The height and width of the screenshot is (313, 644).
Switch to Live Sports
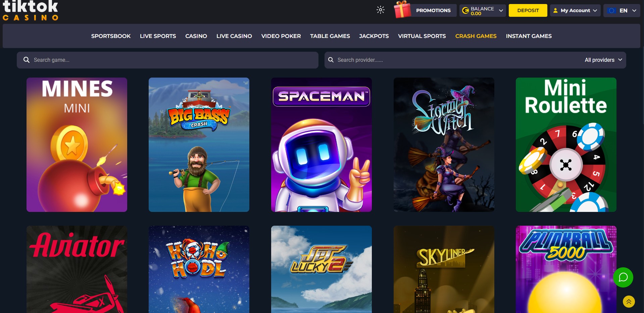coord(158,36)
